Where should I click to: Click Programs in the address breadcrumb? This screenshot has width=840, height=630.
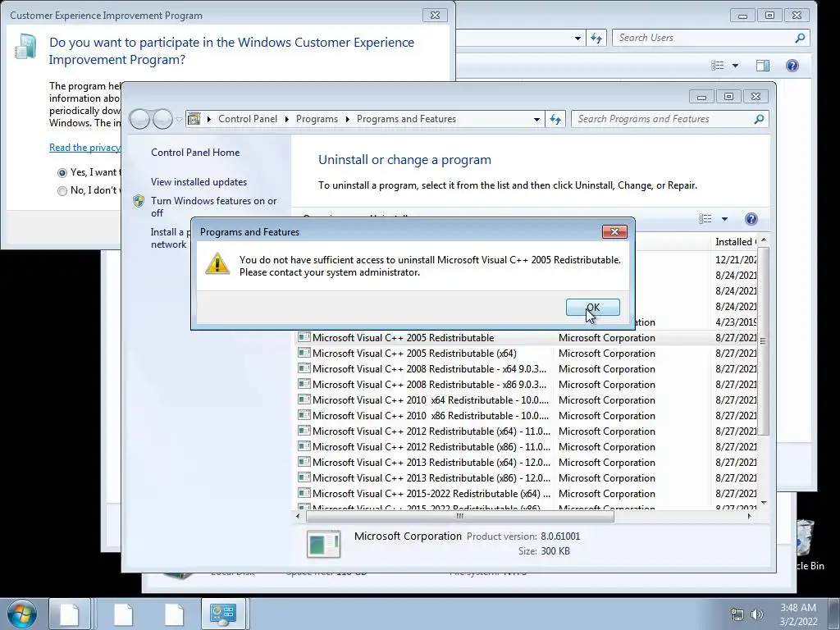click(317, 119)
